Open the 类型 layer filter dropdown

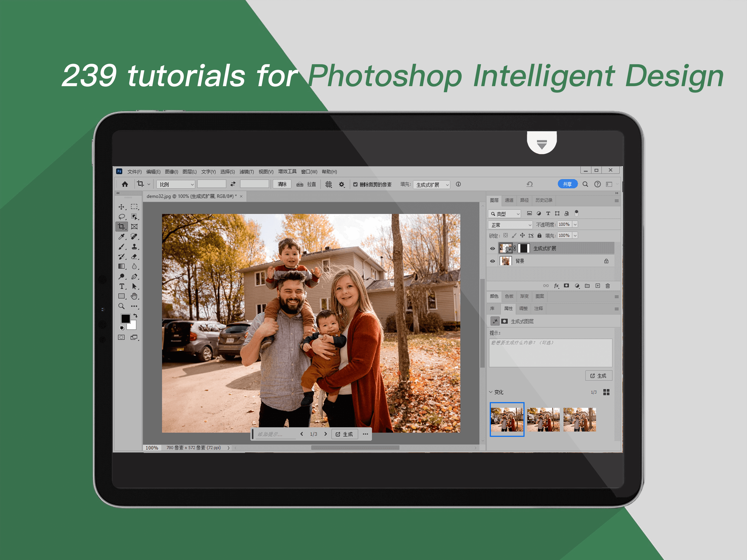click(x=505, y=214)
